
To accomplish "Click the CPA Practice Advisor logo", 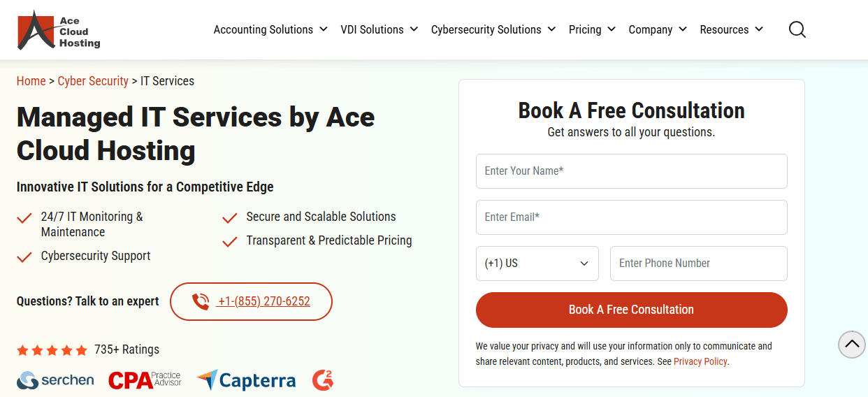I will [x=145, y=380].
